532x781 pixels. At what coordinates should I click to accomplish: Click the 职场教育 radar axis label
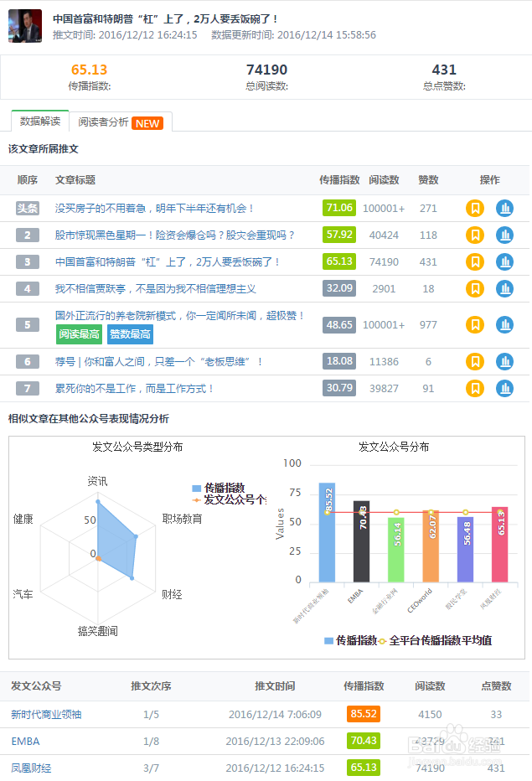[182, 519]
